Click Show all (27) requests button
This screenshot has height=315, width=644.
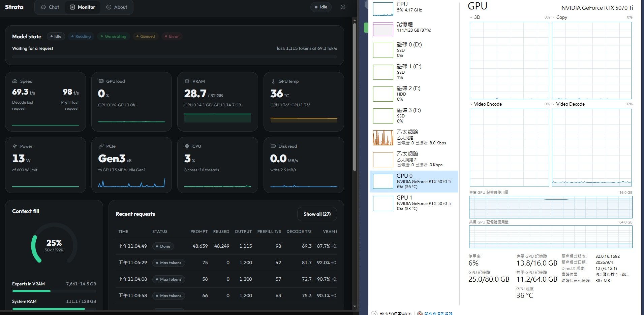tap(317, 214)
